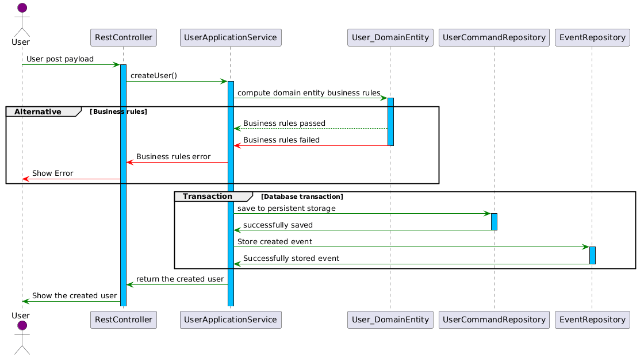The image size is (644, 358).
Task: Click the 'Store created event' message label
Action: click(x=275, y=242)
